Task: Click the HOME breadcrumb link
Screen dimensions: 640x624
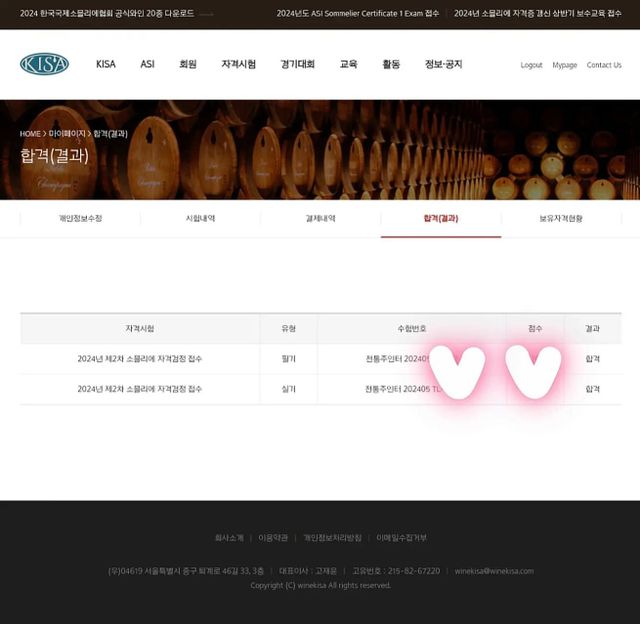Action: [x=30, y=134]
